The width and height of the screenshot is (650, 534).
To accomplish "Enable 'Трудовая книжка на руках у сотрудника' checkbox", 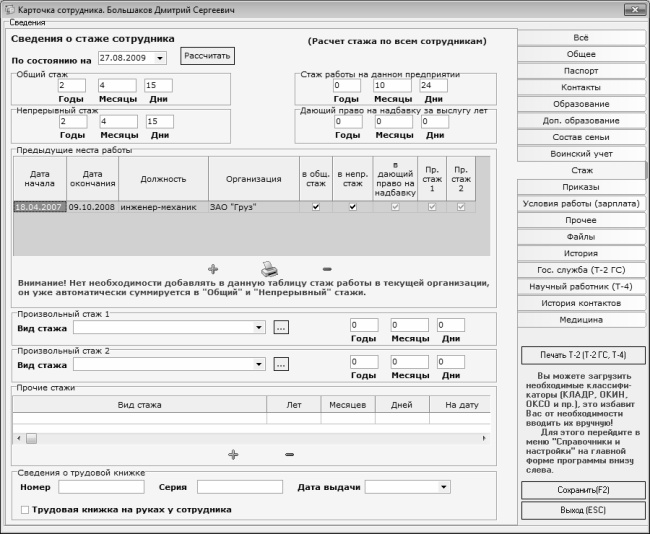I will 25,510.
